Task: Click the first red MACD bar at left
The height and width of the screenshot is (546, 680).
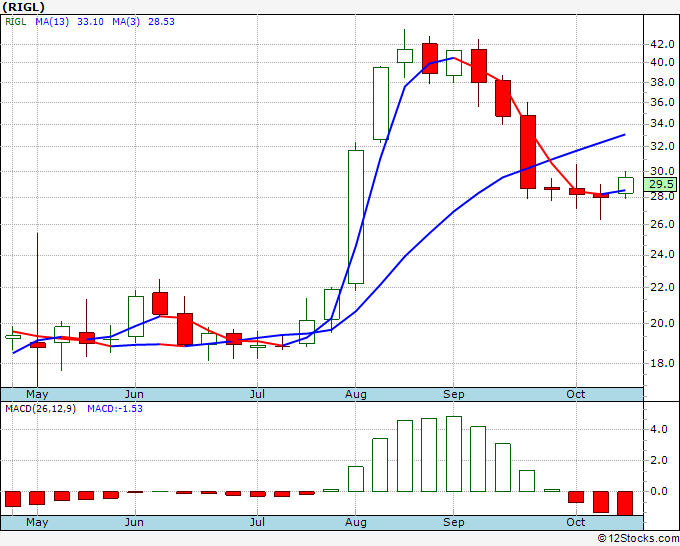Action: [13, 498]
